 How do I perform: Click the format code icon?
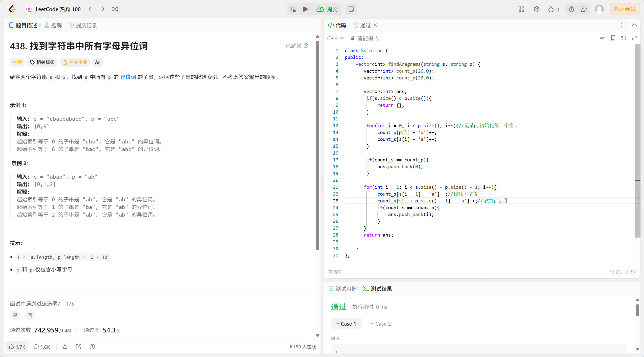(602, 38)
